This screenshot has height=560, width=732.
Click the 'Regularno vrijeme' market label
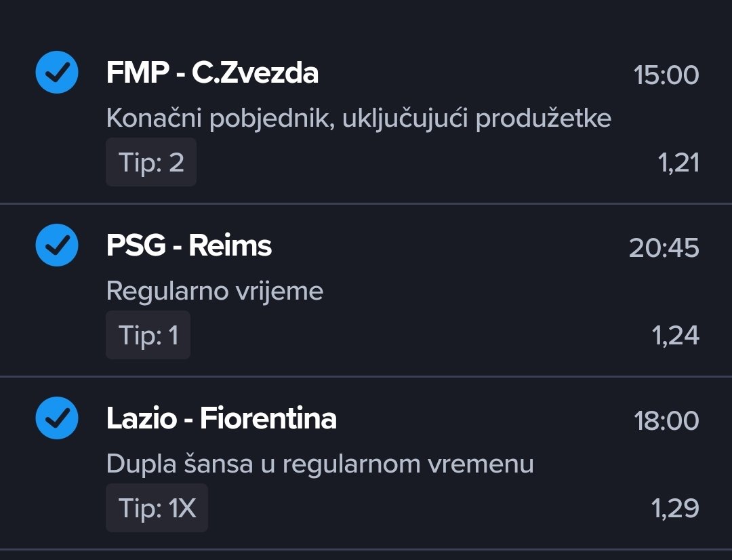coord(215,292)
